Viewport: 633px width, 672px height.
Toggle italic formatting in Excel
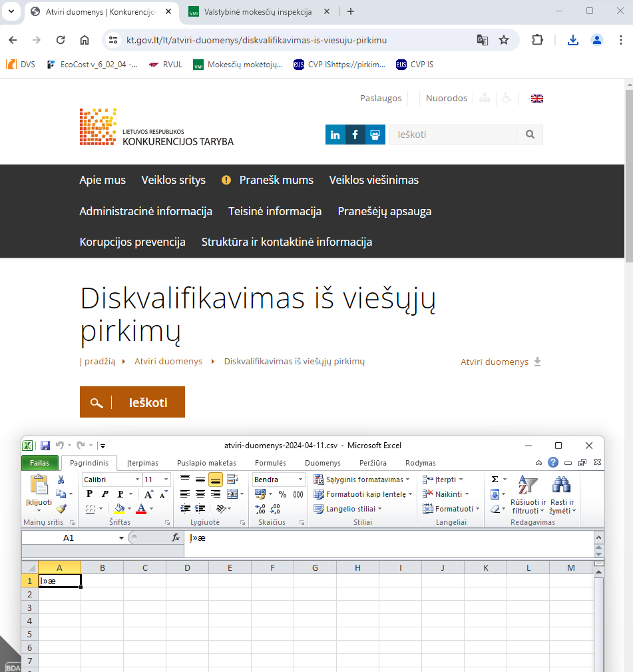(x=105, y=494)
